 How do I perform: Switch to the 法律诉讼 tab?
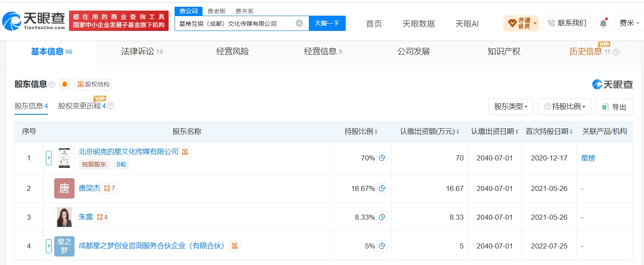coord(142,52)
